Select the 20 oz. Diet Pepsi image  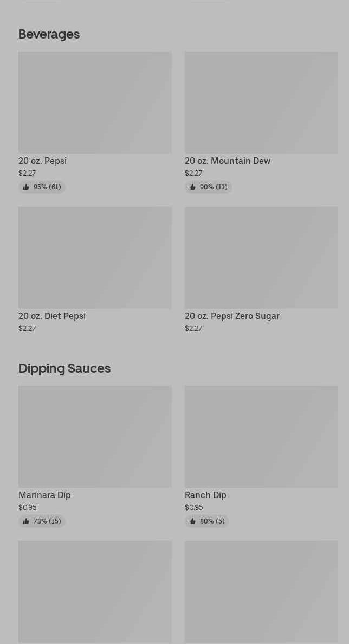95,258
